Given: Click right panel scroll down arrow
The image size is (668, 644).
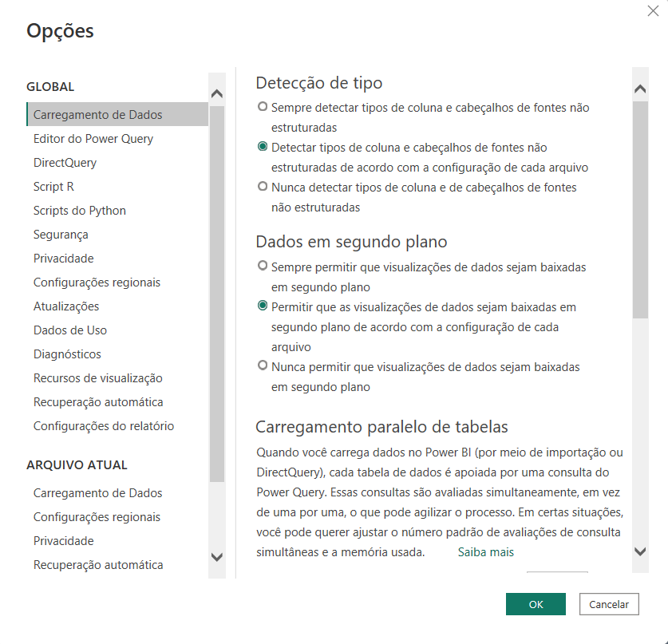Looking at the screenshot, I should point(640,551).
